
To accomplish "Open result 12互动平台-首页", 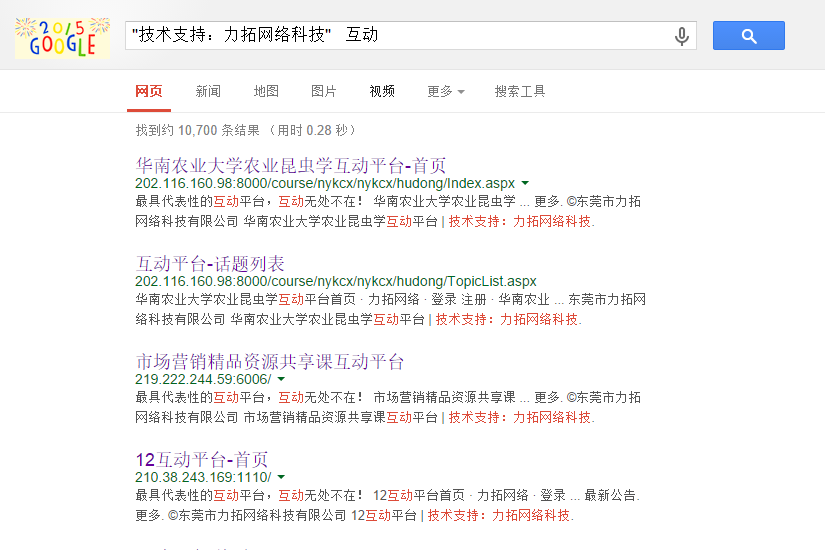I will tap(202, 459).
